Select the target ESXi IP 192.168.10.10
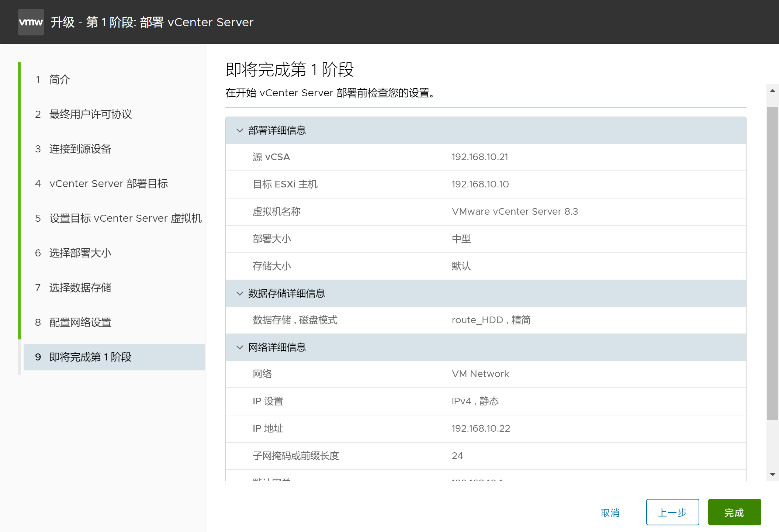Image resolution: width=779 pixels, height=532 pixels. 480,184
